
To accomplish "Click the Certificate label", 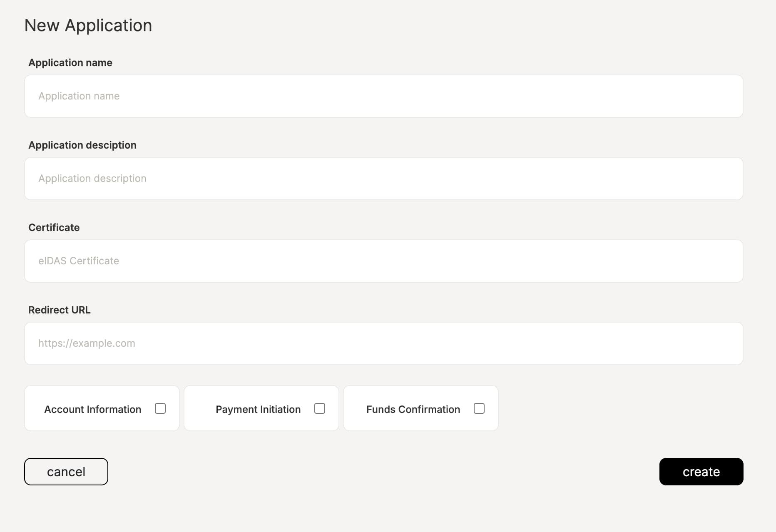I will (54, 227).
